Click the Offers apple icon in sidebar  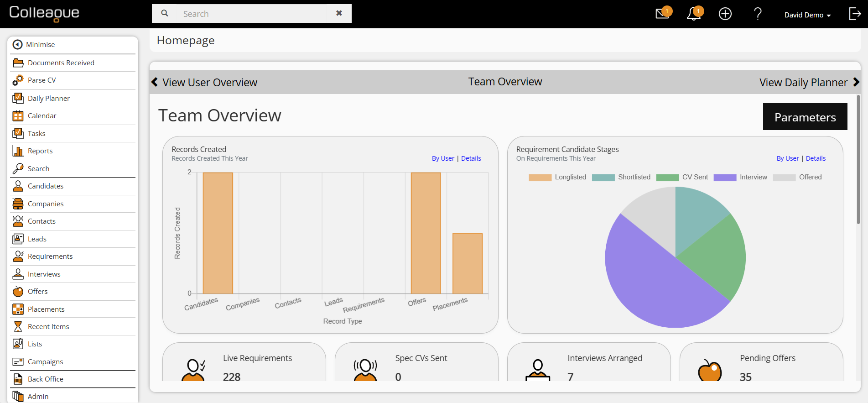[x=18, y=292]
